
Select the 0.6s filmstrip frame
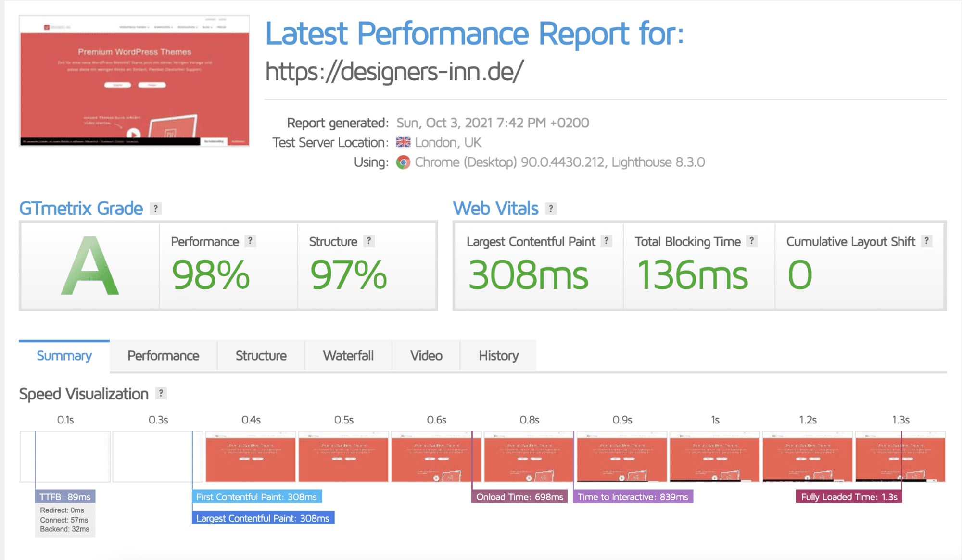[436, 456]
